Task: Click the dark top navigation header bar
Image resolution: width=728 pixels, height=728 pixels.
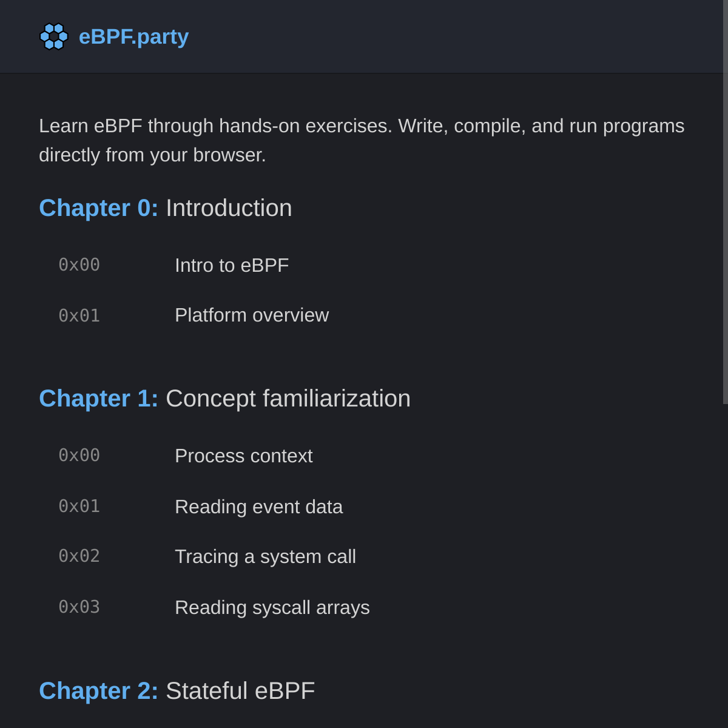Action: point(425,36)
